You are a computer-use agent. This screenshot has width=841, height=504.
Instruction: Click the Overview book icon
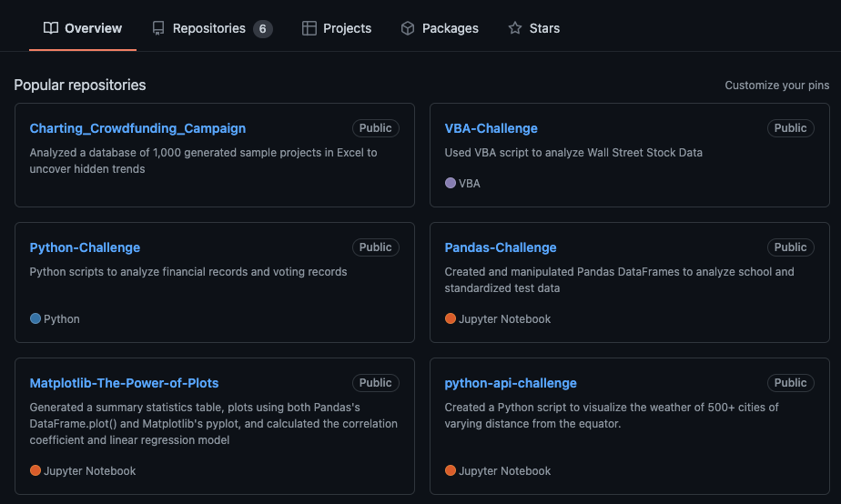(51, 28)
